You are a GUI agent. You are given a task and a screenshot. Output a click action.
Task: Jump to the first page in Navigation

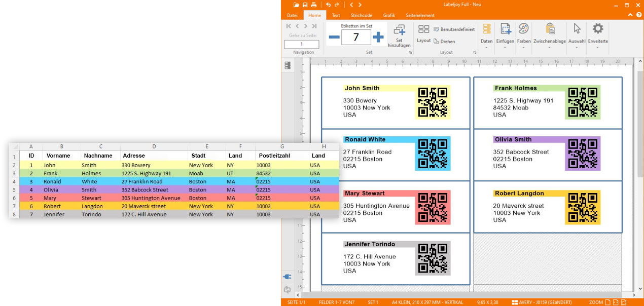pyautogui.click(x=289, y=26)
